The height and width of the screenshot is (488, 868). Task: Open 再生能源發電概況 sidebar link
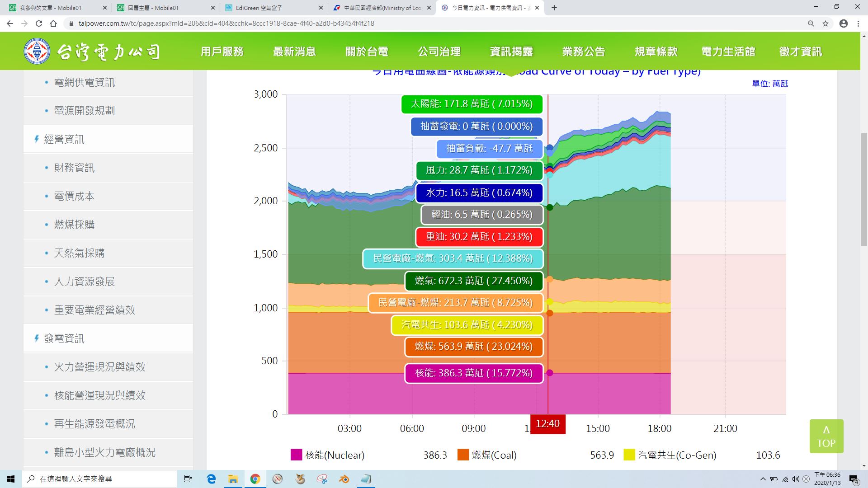[94, 424]
